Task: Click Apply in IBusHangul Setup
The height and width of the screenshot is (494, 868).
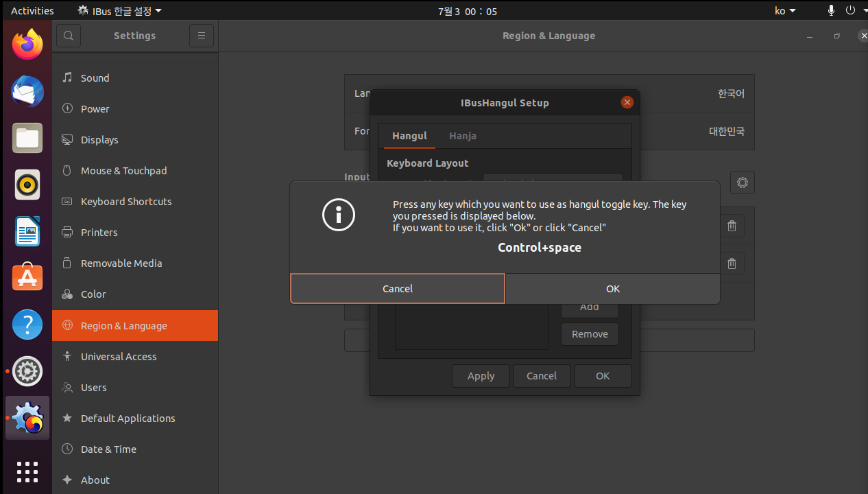Action: point(481,376)
